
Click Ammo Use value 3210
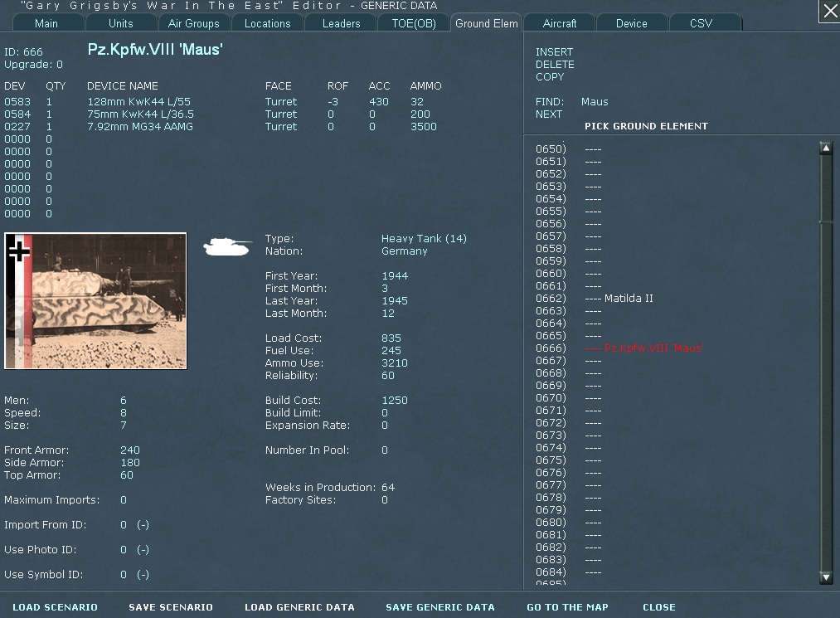pyautogui.click(x=395, y=363)
